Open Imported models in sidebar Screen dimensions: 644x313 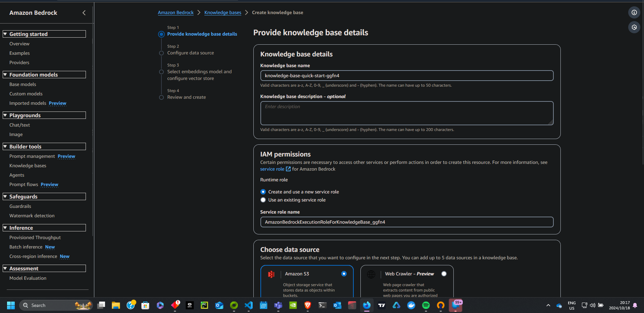(28, 103)
